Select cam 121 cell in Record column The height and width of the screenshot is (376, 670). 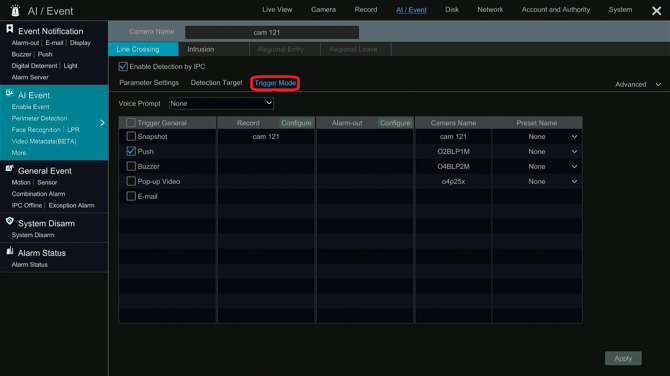(266, 137)
